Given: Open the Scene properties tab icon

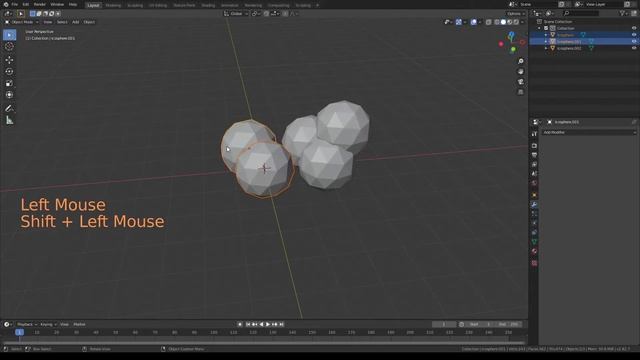Looking at the screenshot, I should pyautogui.click(x=534, y=174).
